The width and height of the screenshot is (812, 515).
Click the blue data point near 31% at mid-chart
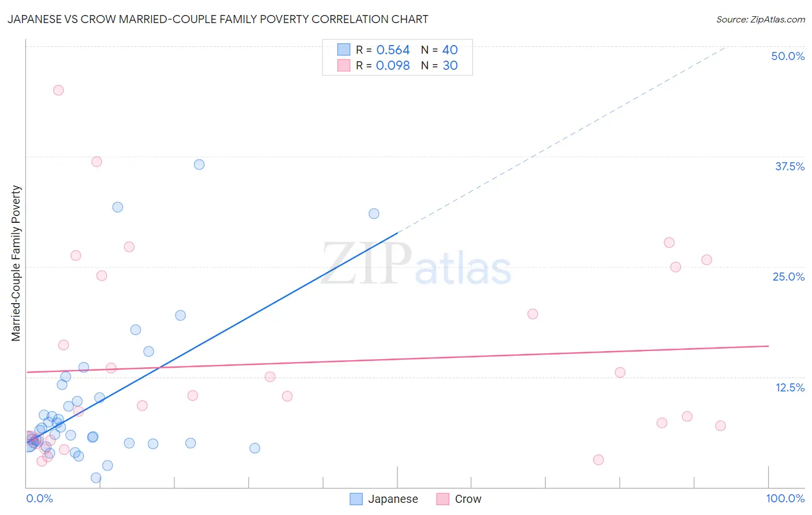tap(374, 214)
